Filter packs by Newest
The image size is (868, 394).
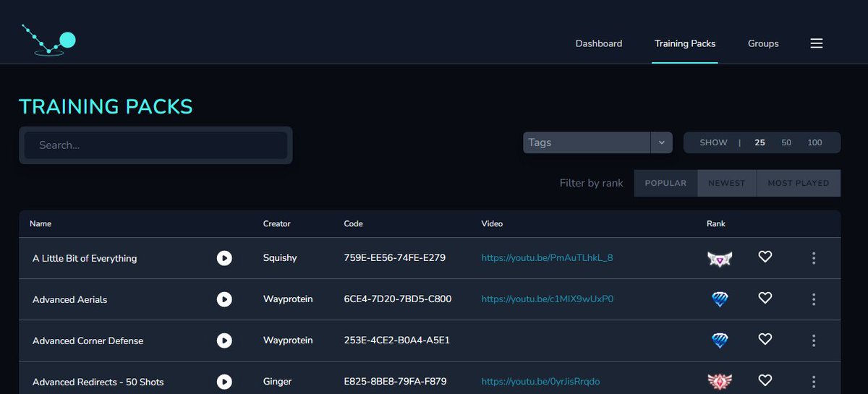pos(727,183)
